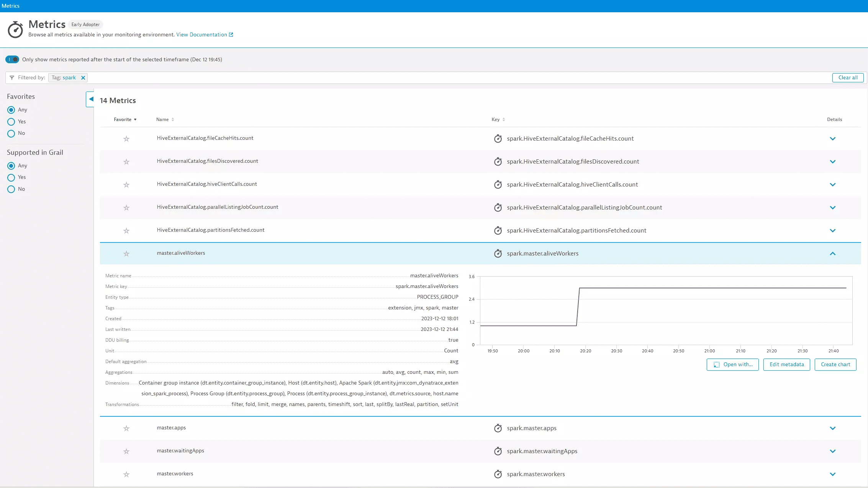Star the HiveExternalCatalog.partitionsFetched.count metric
Viewport: 868px width, 488px height.
[126, 231]
